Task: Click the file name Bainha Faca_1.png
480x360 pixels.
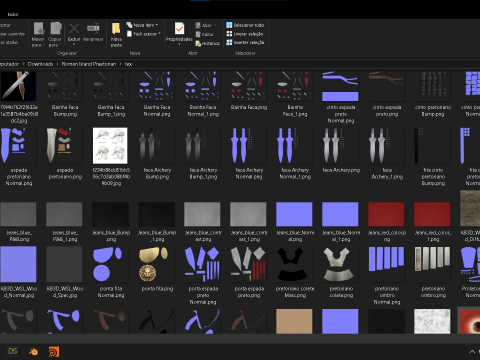Action: pos(295,111)
